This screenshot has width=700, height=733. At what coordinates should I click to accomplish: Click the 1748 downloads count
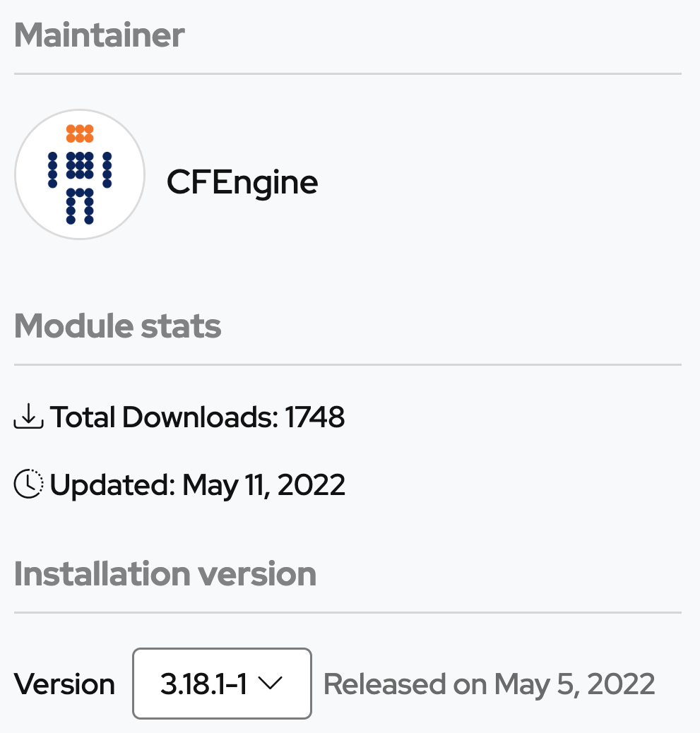point(315,417)
